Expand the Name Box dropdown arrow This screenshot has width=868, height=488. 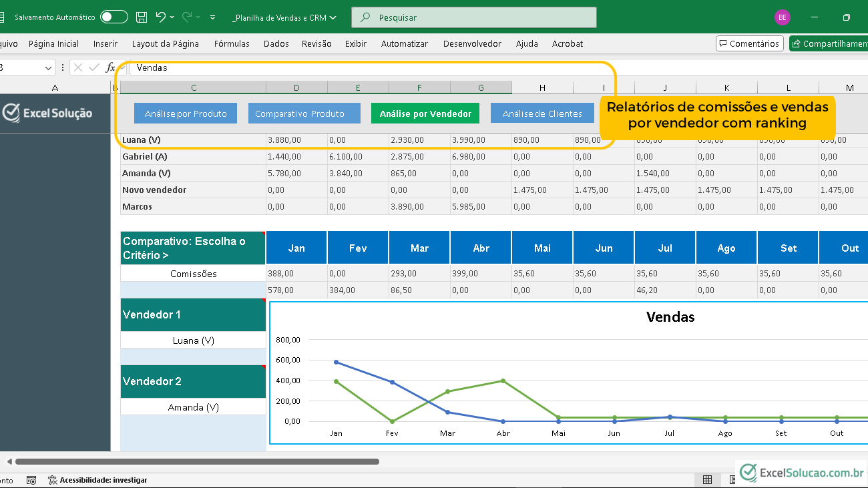(x=48, y=67)
